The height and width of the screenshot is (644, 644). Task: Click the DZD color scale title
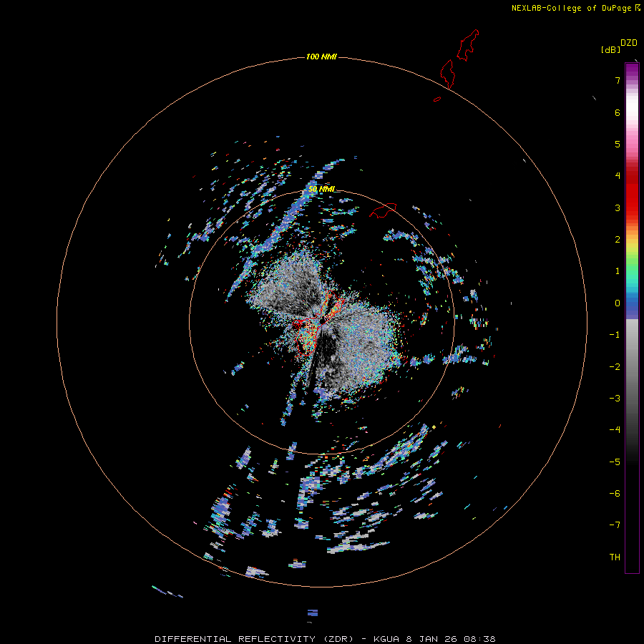click(628, 43)
